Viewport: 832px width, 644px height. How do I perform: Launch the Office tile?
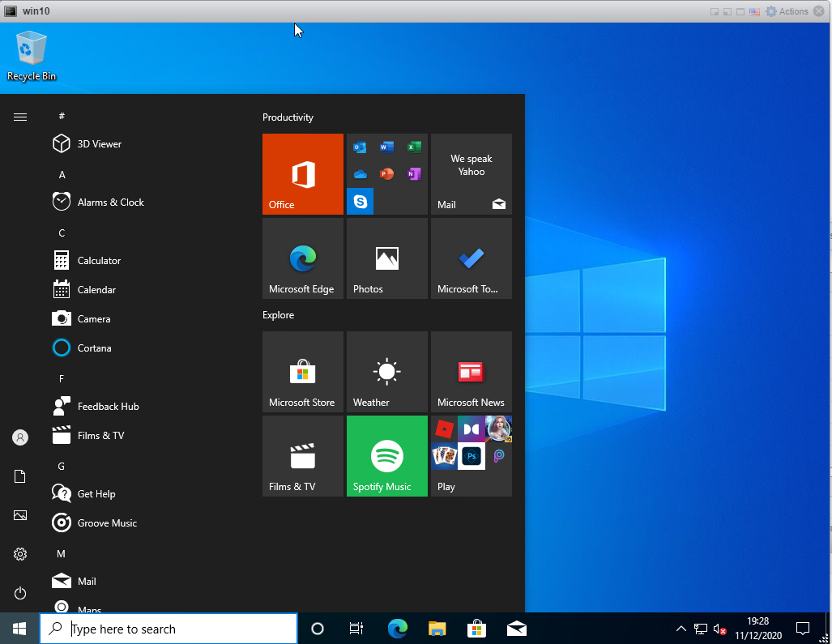click(302, 174)
